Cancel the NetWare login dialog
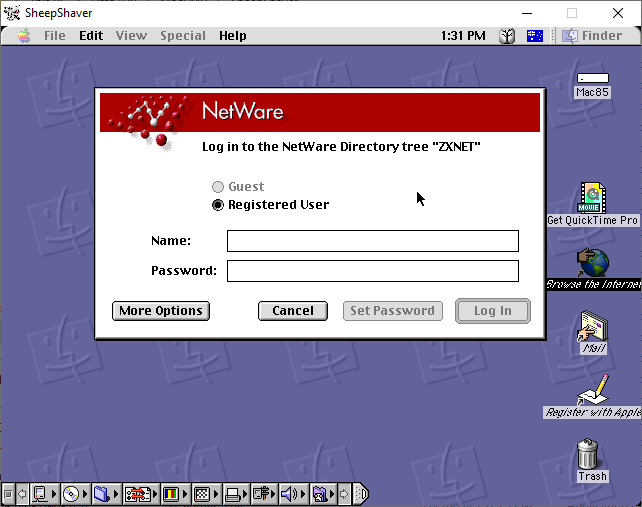This screenshot has height=507, width=642. [293, 311]
